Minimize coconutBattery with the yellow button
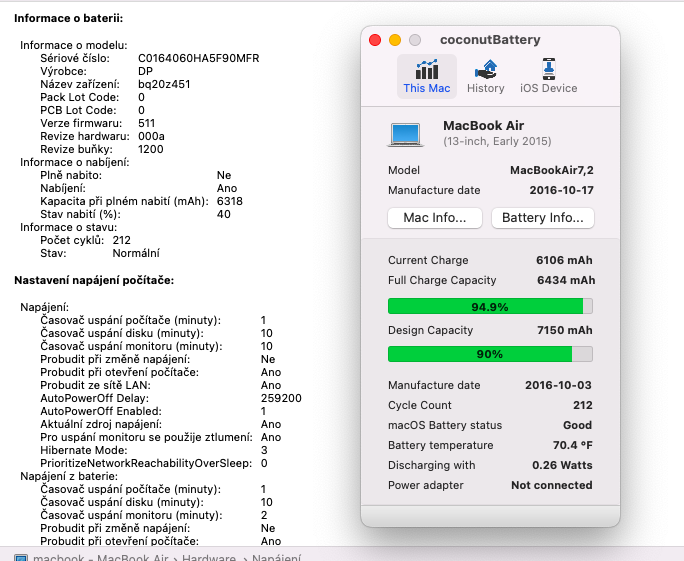This screenshot has height=561, width=684. (x=395, y=40)
